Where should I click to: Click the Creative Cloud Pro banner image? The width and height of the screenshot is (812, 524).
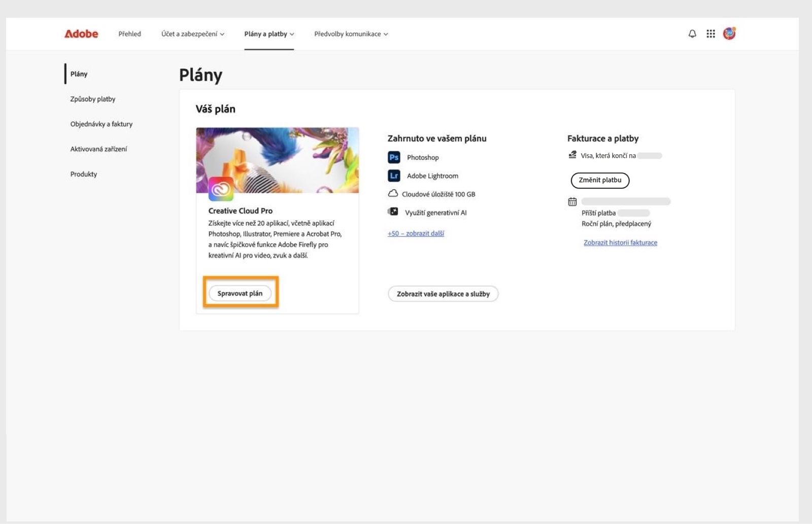click(278, 160)
